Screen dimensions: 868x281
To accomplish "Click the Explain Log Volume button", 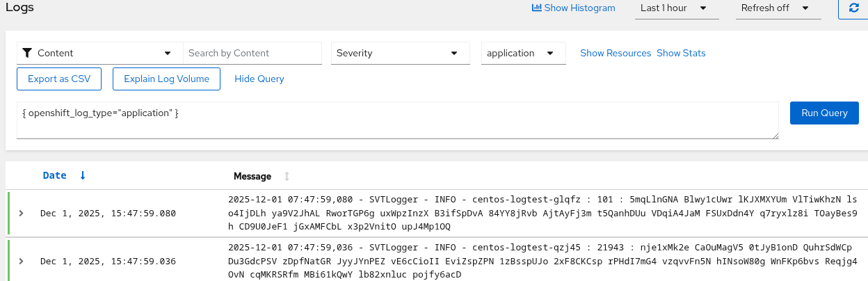I will (166, 79).
